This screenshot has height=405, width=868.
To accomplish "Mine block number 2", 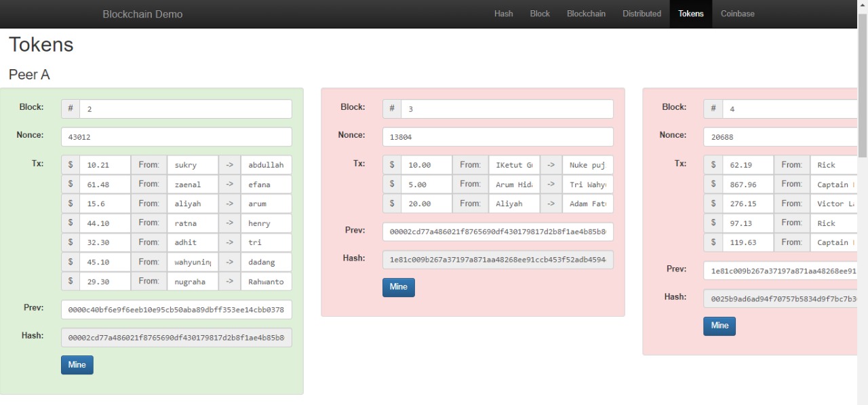I will [77, 365].
